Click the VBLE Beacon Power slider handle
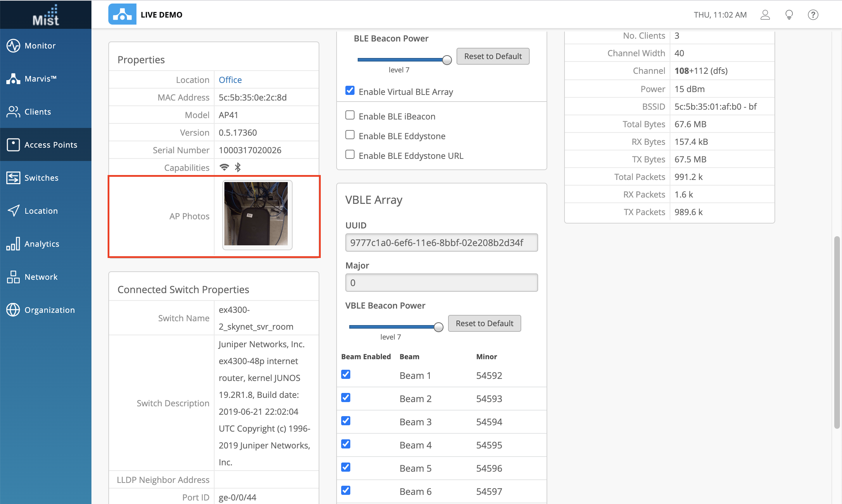This screenshot has height=504, width=842. 438,327
